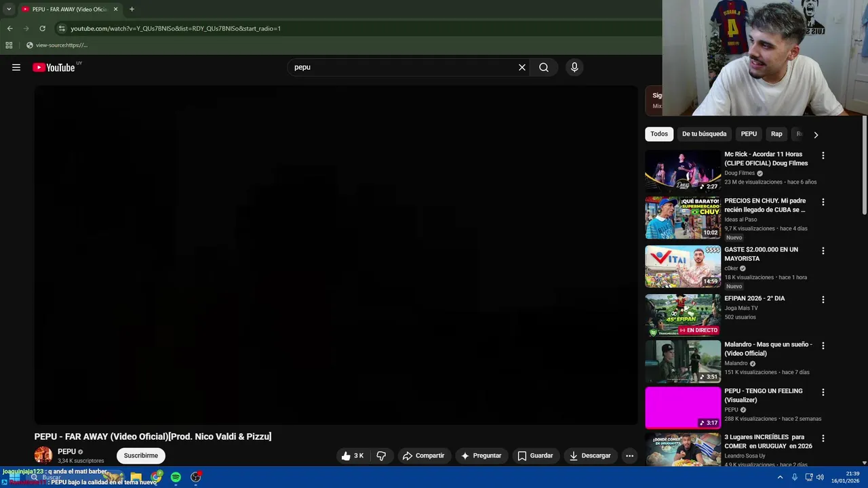Open PRECIOS EN CHUY video thumbnail

tap(683, 218)
